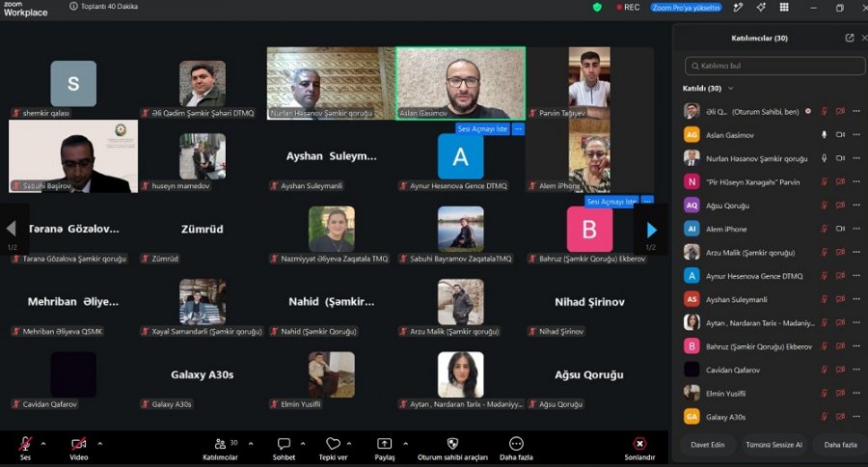Click Sesi Açmayı İste under Alem iPhone
This screenshot has height=467, width=868.
[611, 202]
